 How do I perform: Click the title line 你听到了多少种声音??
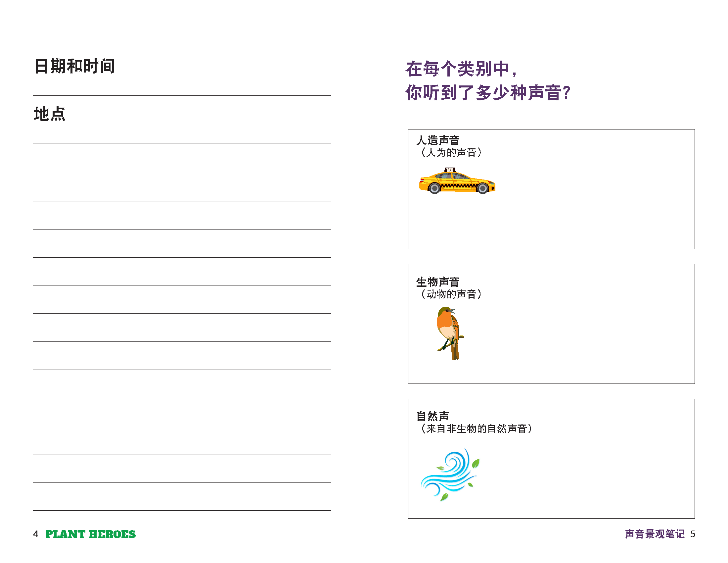488,92
